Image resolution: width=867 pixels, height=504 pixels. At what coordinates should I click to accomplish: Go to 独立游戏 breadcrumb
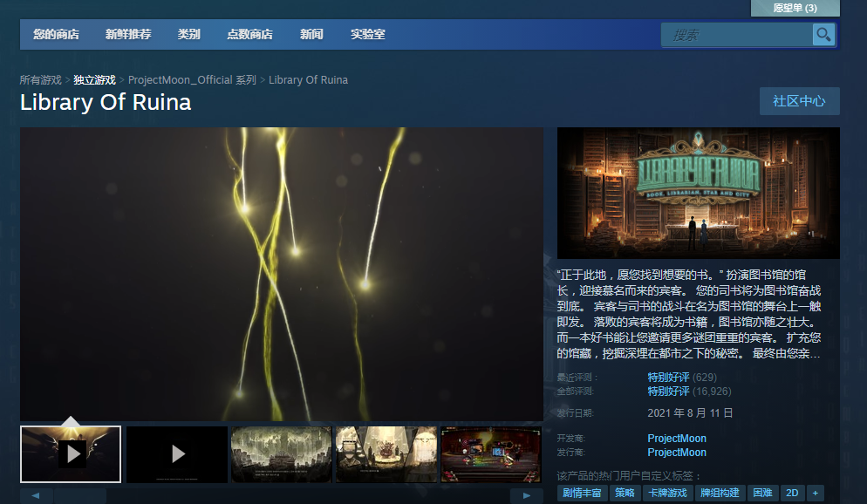coord(94,80)
